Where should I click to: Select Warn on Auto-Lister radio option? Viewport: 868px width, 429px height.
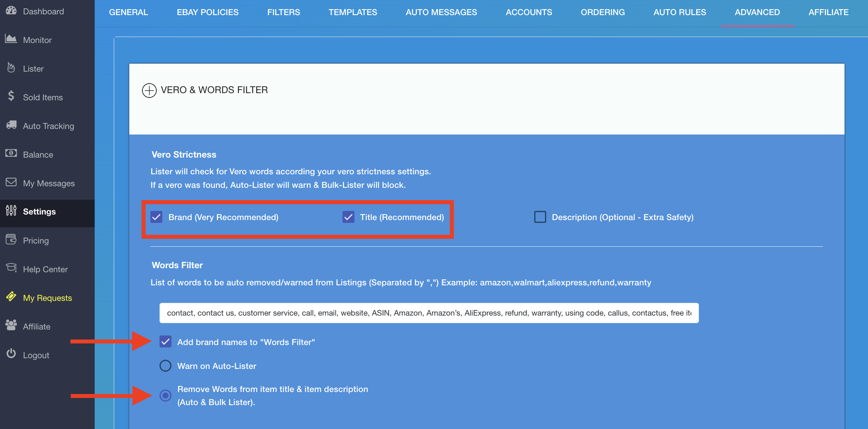point(165,366)
